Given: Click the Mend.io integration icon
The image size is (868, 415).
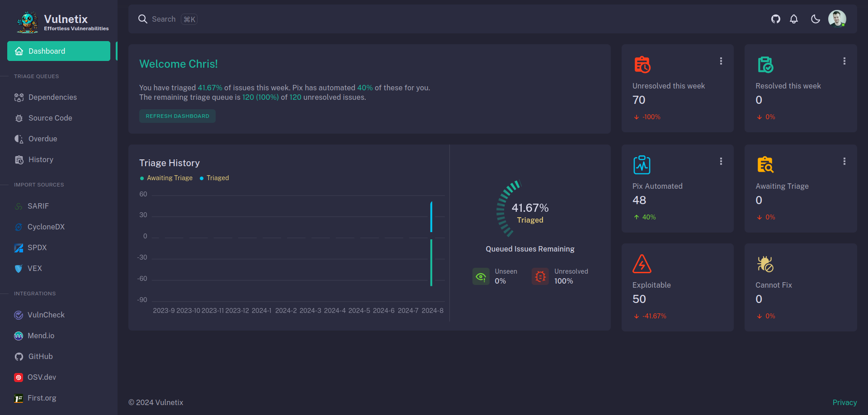Looking at the screenshot, I should 19,336.
